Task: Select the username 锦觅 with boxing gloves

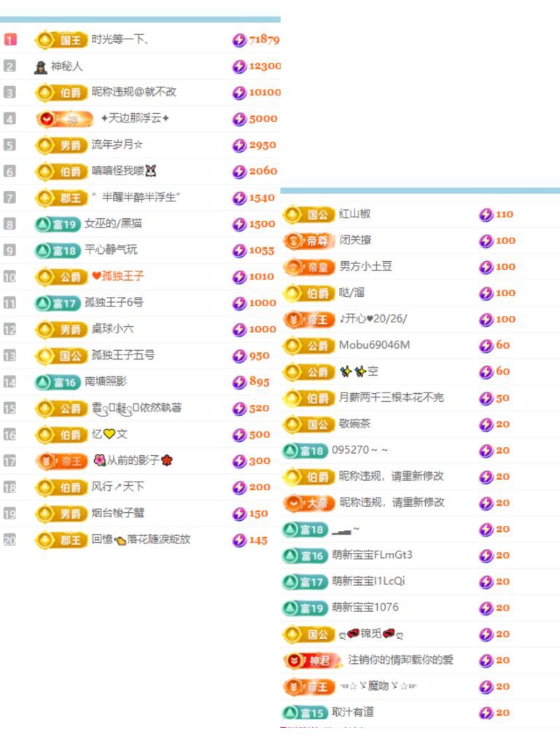Action: [371, 634]
